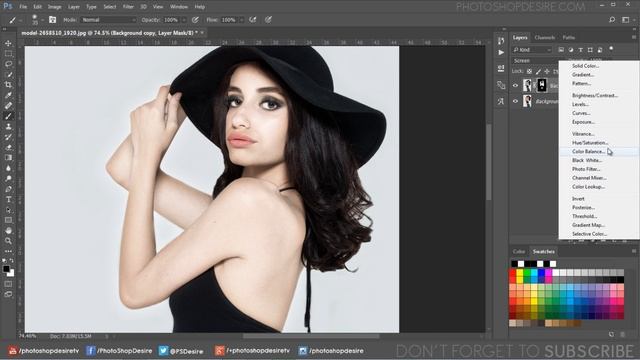The image size is (640, 360).
Task: Select the Move tool
Action: (8, 43)
